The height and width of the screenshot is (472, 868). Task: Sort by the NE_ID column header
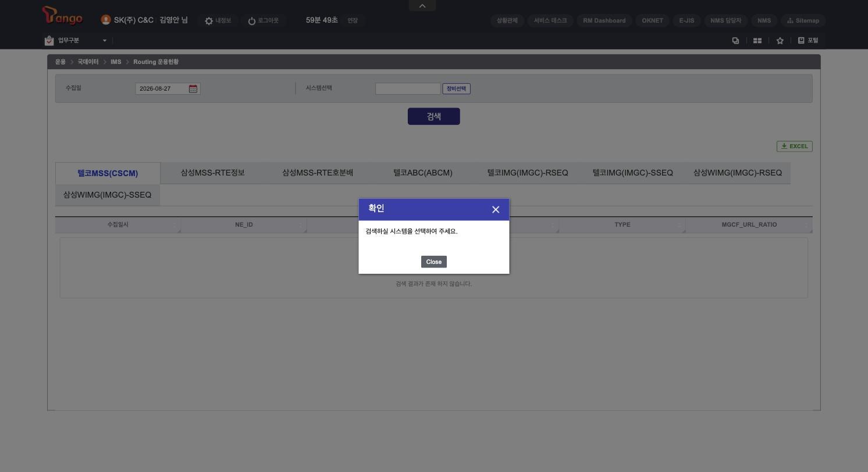point(244,224)
